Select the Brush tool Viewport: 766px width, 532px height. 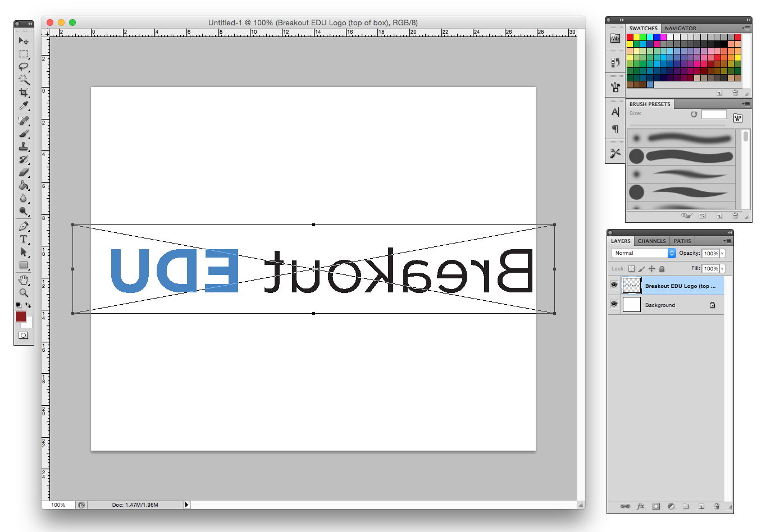tap(23, 134)
